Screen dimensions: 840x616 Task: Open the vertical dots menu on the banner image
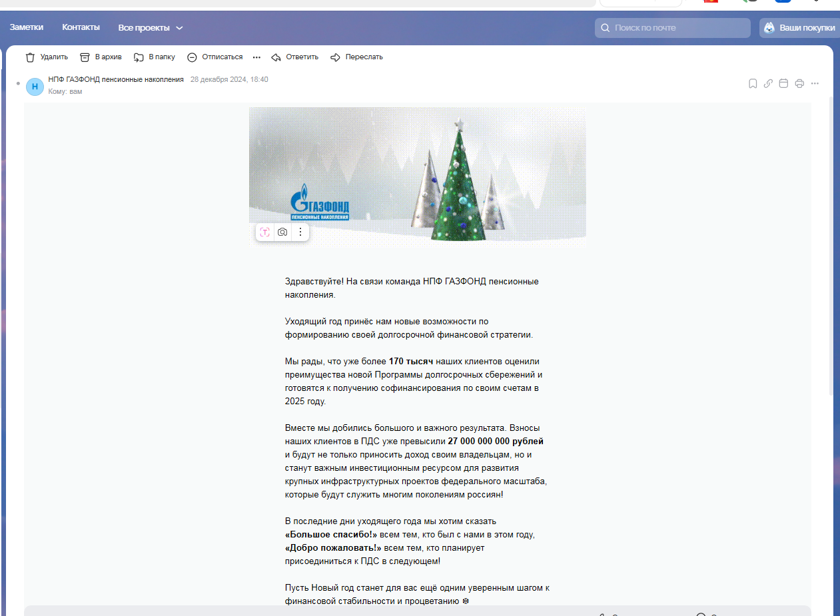click(300, 232)
